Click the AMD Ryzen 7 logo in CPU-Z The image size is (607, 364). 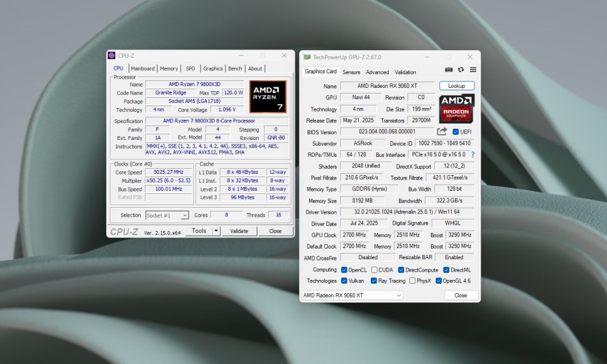click(268, 97)
